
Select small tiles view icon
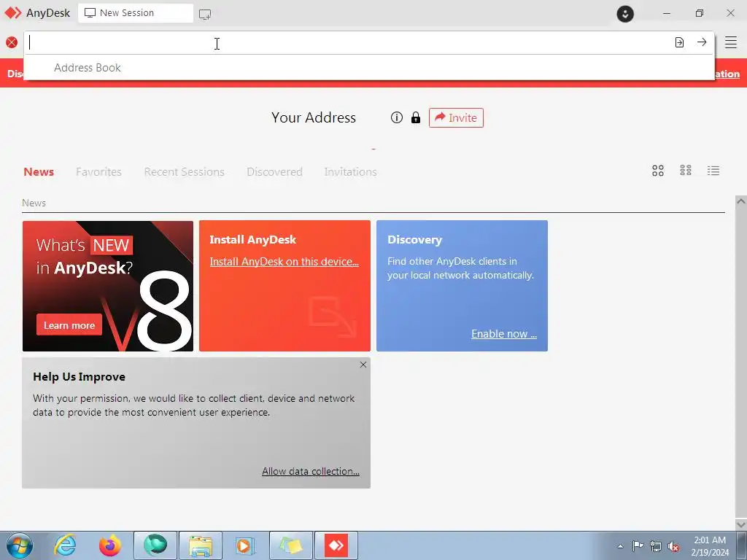click(x=686, y=171)
